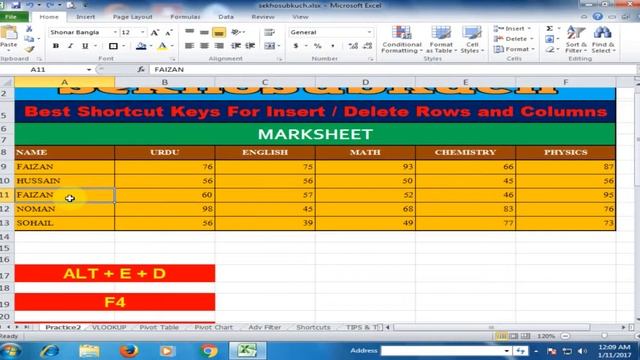Increase indent

[250, 46]
